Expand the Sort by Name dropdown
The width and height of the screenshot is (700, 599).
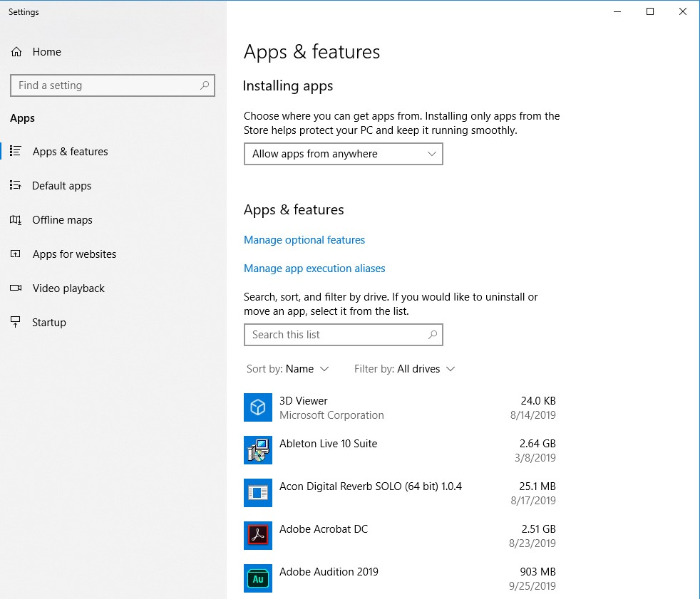pyautogui.click(x=288, y=369)
